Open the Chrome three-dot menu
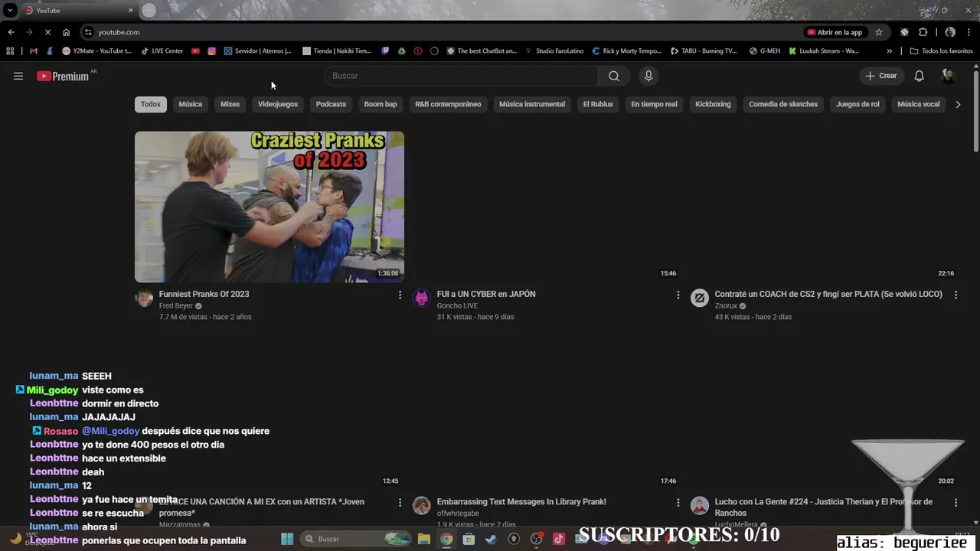This screenshot has height=551, width=980. click(969, 32)
